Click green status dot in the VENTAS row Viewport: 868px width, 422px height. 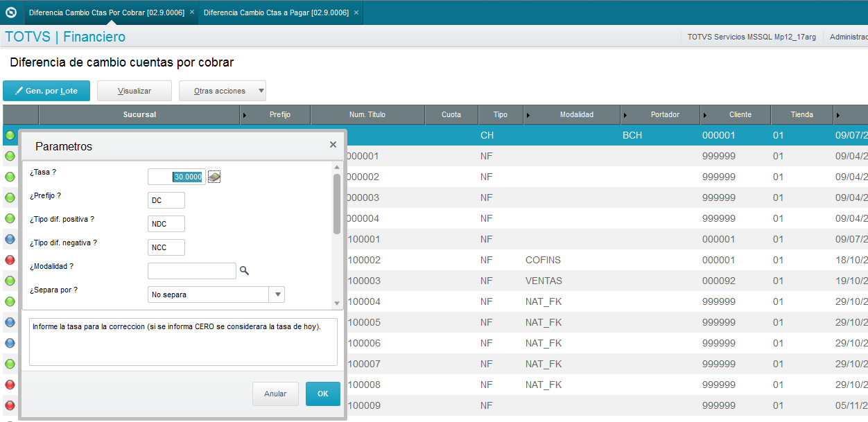pos(10,281)
